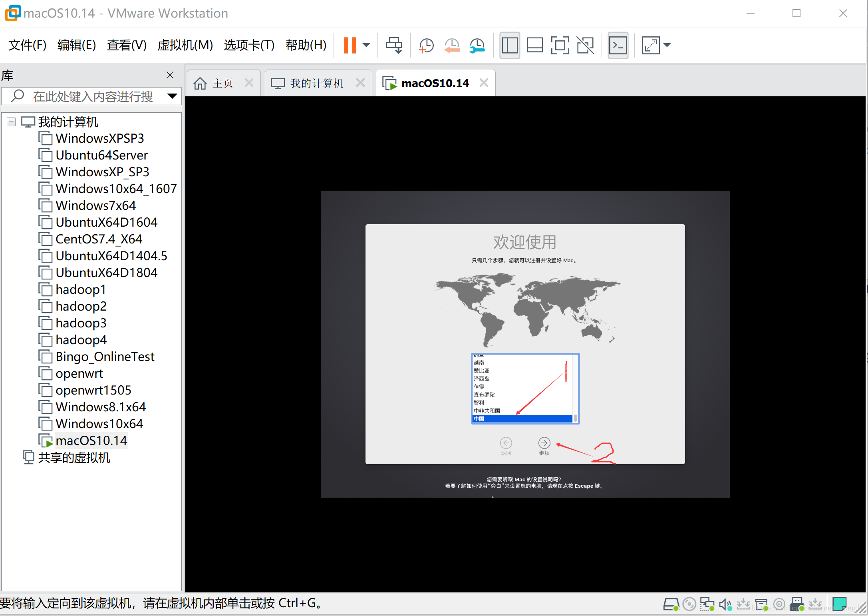Select WindowsXPSP3 in the library
The height and width of the screenshot is (616, 868).
[99, 138]
